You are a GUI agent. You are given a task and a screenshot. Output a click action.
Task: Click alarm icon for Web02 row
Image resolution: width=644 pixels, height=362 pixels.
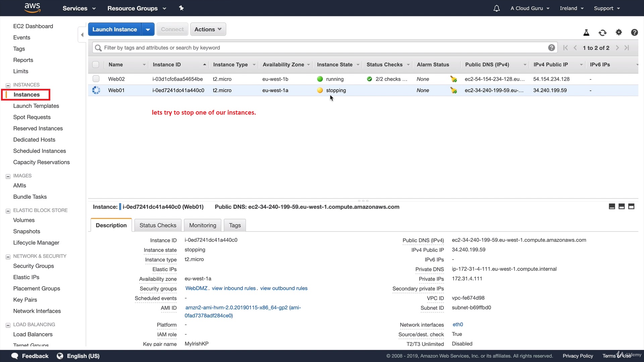pos(453,79)
